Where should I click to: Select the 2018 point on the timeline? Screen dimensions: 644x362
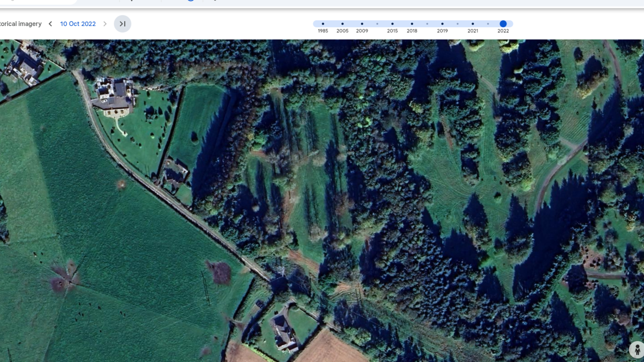[412, 24]
